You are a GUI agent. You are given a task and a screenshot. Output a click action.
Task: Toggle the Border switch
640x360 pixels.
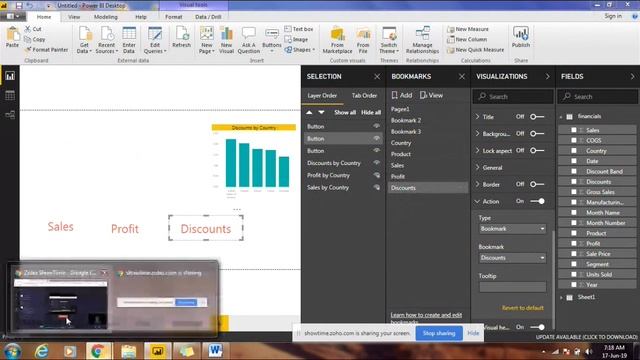coord(537,184)
